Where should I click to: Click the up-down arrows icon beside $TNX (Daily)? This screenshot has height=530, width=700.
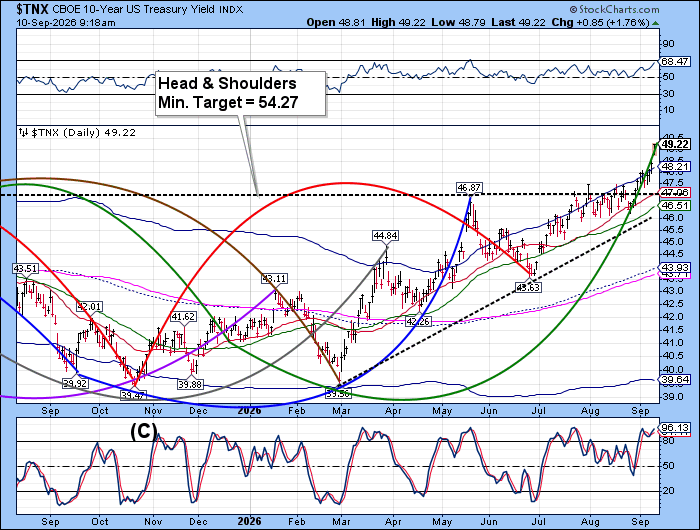pyautogui.click(x=23, y=133)
